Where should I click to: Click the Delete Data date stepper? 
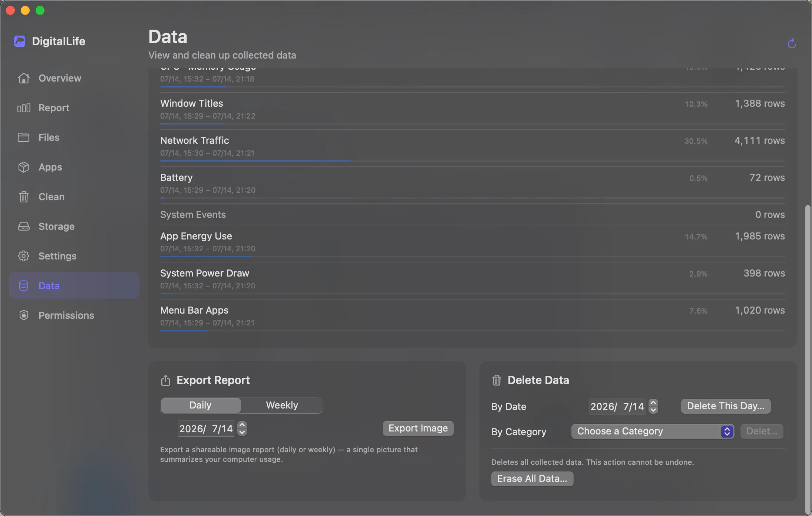653,406
